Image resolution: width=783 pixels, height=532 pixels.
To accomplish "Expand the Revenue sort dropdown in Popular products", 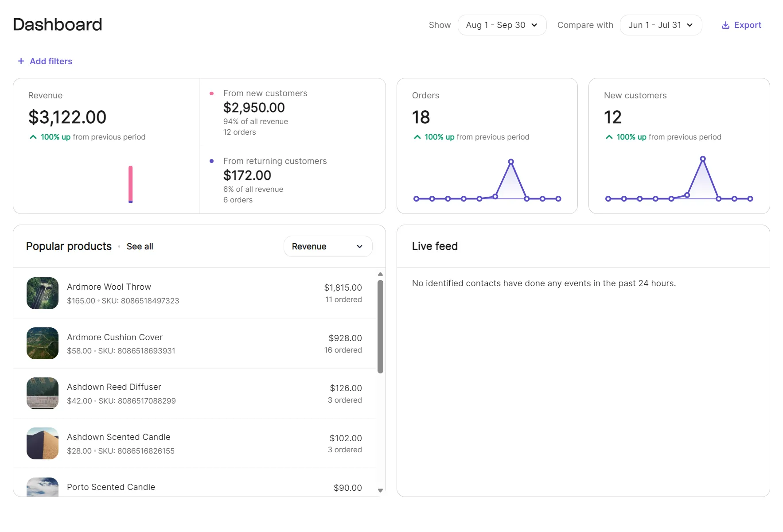I will tap(328, 246).
